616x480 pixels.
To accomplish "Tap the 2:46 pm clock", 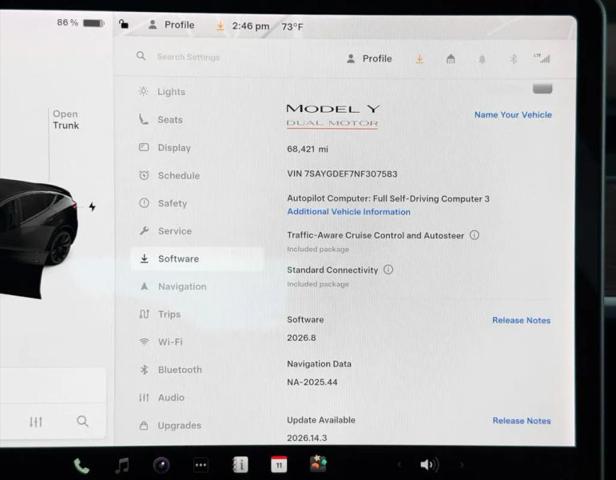I will (x=251, y=26).
